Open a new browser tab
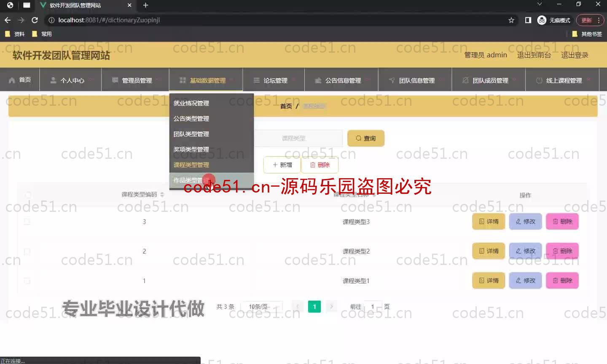607x364 pixels. coord(145,5)
